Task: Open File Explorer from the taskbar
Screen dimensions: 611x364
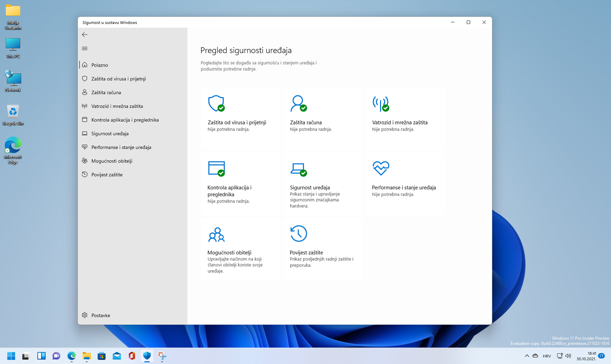Action: click(87, 356)
